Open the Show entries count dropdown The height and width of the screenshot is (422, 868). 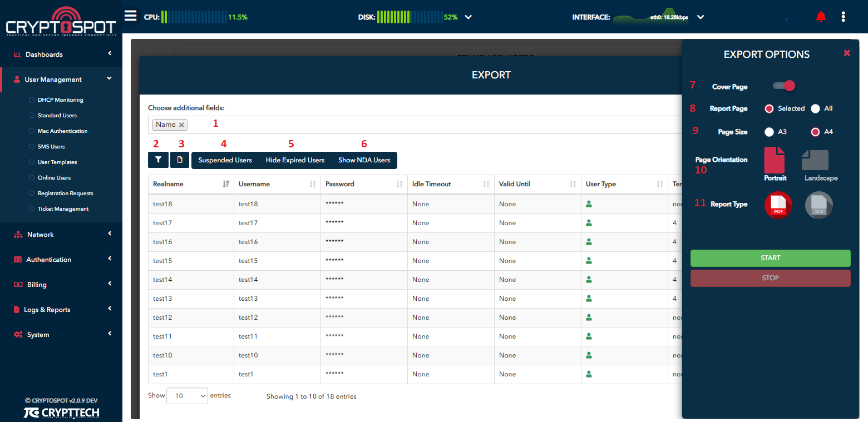click(187, 396)
